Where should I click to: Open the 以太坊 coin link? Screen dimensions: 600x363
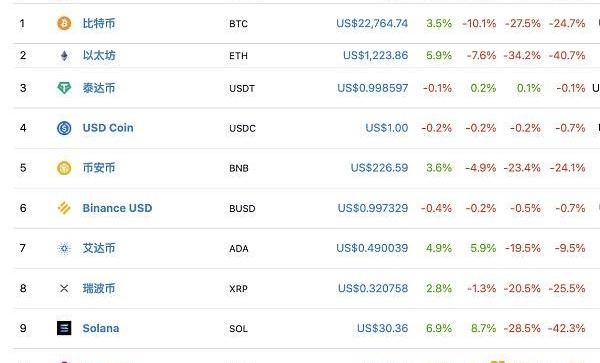click(99, 55)
